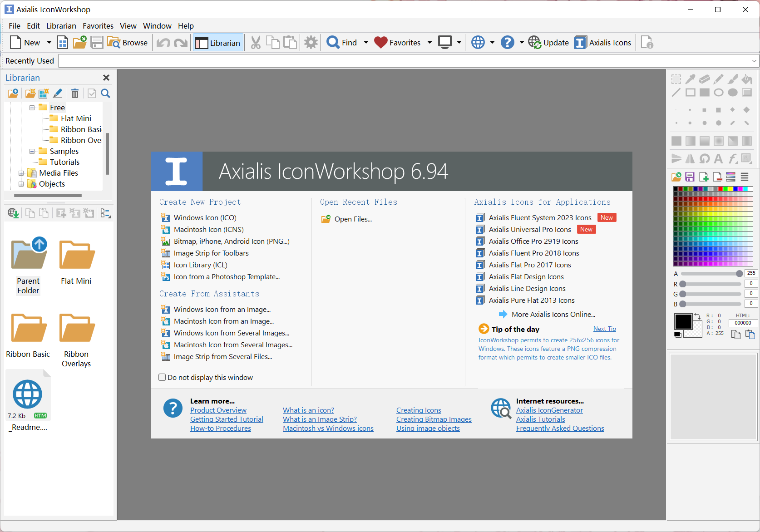
Task: Open the Window menu
Action: 157,26
